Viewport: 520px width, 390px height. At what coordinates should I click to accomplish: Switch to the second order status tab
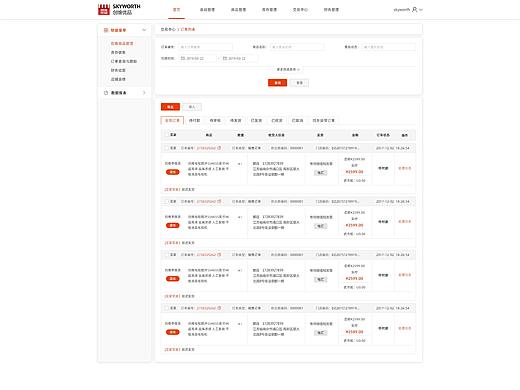click(x=194, y=120)
